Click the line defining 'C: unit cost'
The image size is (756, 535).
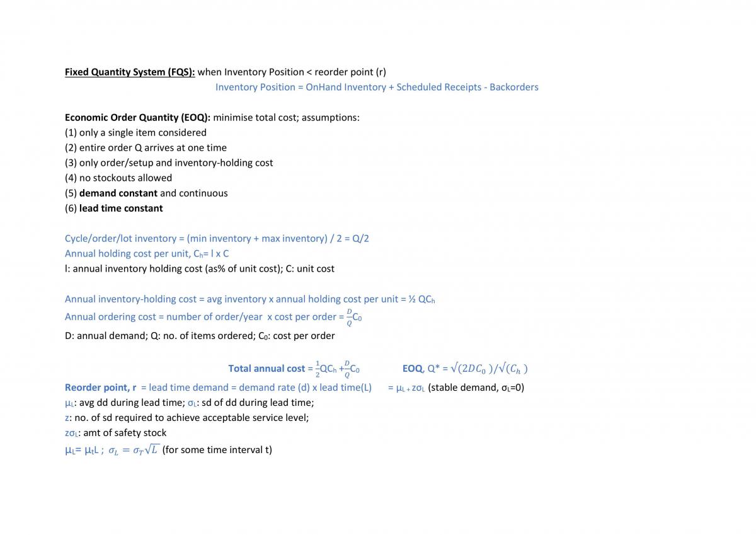tap(200, 268)
